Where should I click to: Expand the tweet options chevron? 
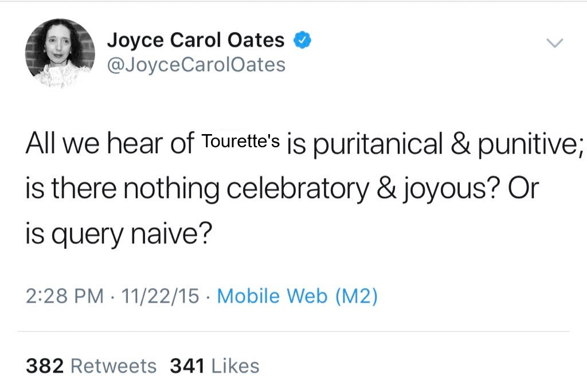click(555, 42)
